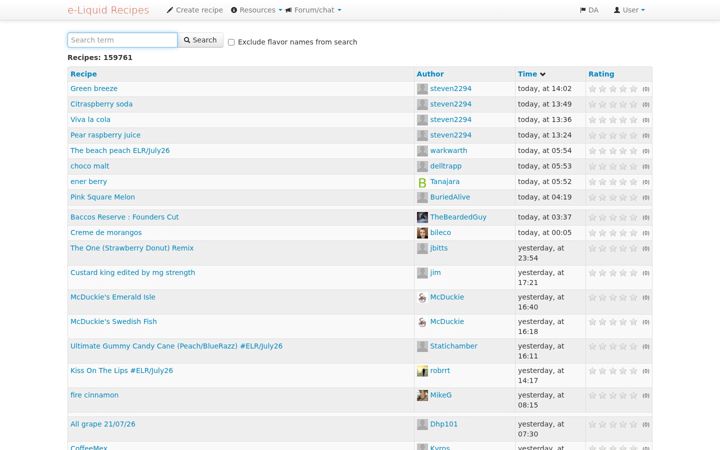Image resolution: width=720 pixels, height=450 pixels.
Task: Click warkwarth's avatar icon
Action: click(422, 151)
